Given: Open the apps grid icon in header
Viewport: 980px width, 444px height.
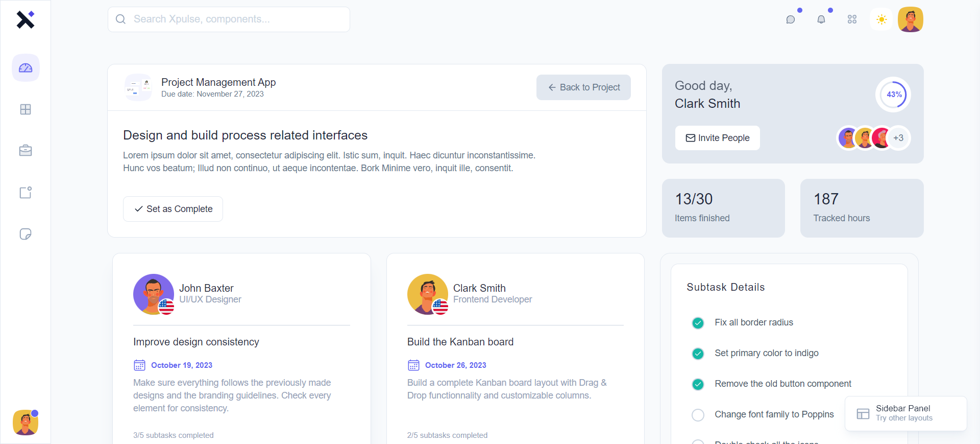Looking at the screenshot, I should tap(852, 19).
